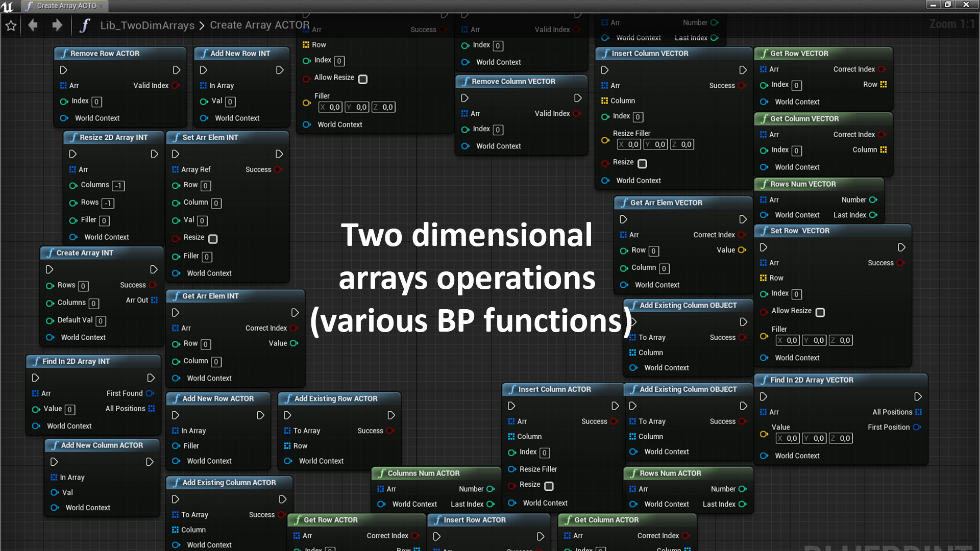Click the back navigation arrow
The image size is (980, 551).
(33, 25)
